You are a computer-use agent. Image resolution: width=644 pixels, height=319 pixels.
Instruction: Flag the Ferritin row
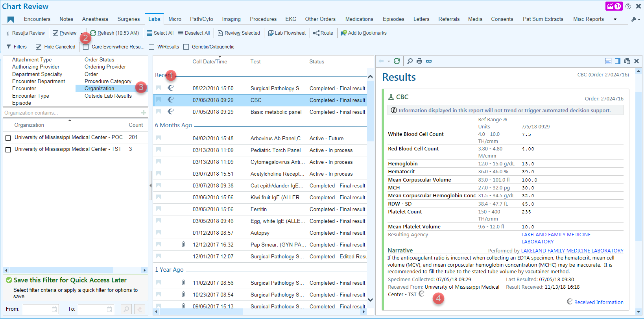[159, 209]
